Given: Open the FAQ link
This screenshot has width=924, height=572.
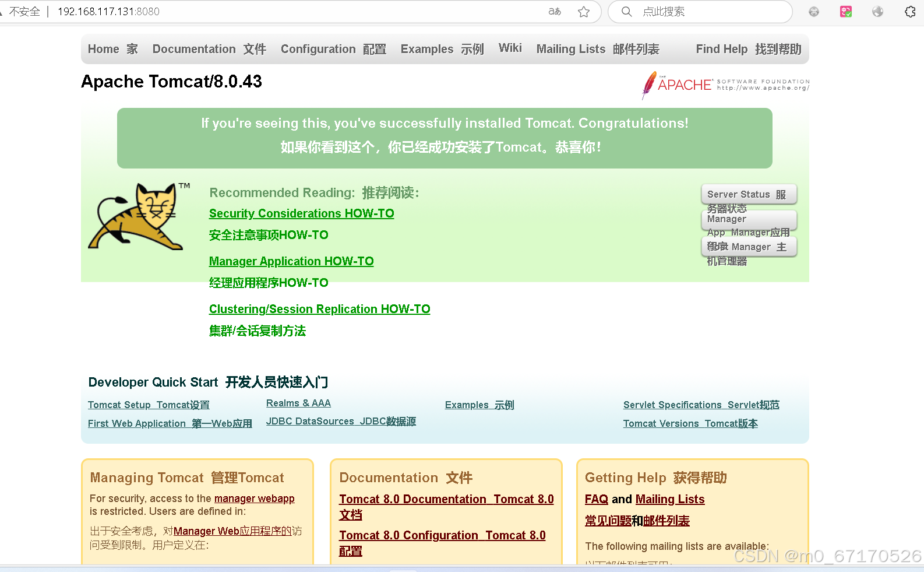Looking at the screenshot, I should (597, 499).
